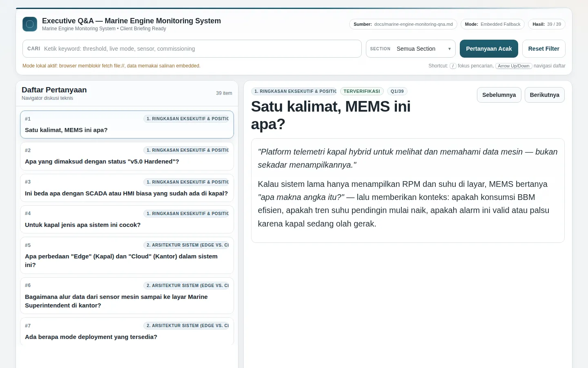Click the 39 item count label

coord(224,93)
